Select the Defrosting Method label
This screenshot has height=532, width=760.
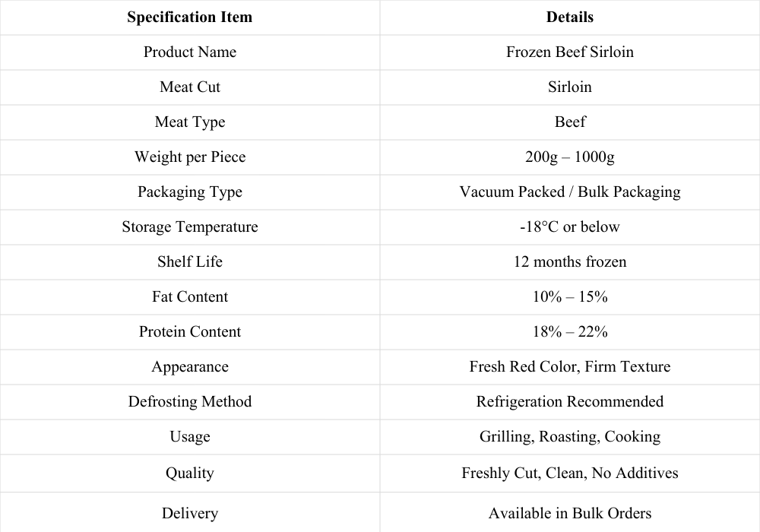(x=189, y=402)
